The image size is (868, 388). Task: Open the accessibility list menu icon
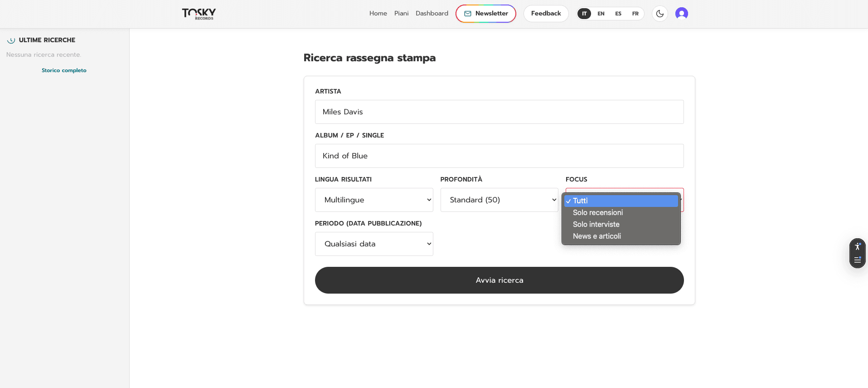click(857, 260)
